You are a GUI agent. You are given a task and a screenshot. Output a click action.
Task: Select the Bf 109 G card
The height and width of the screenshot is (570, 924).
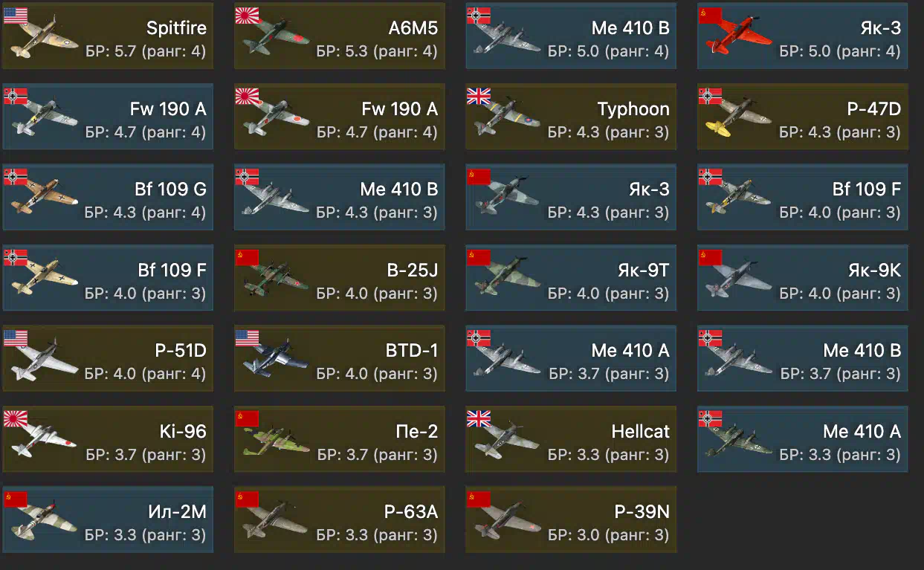pos(108,198)
